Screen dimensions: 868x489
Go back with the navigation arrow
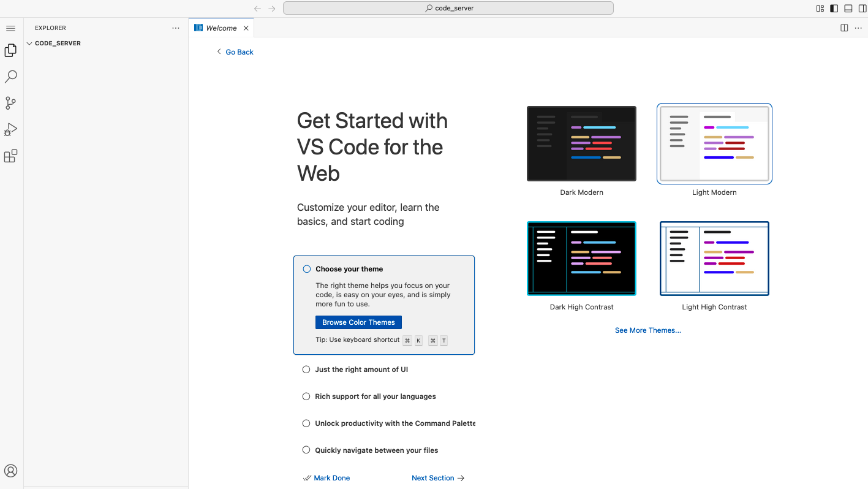(x=257, y=9)
